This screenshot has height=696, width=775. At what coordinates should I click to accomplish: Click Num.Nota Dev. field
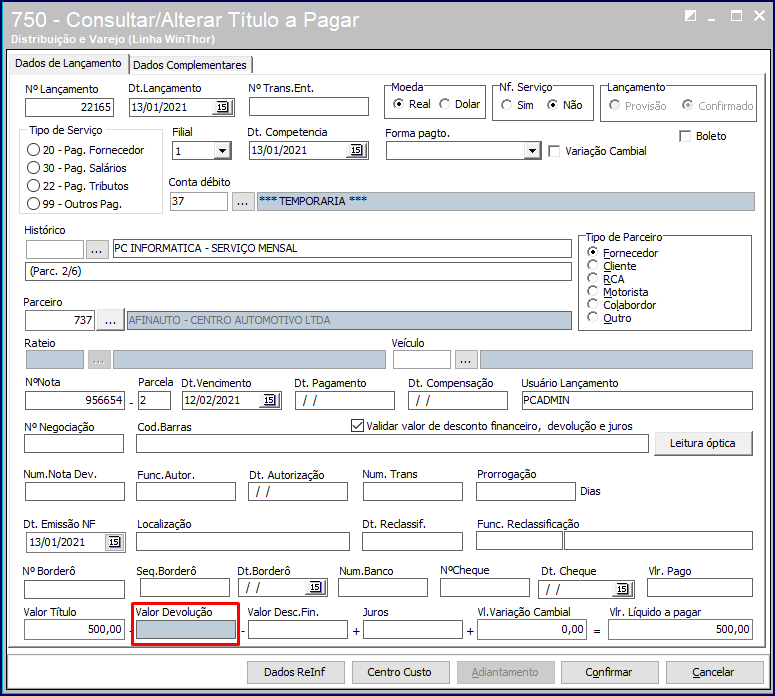(75, 492)
